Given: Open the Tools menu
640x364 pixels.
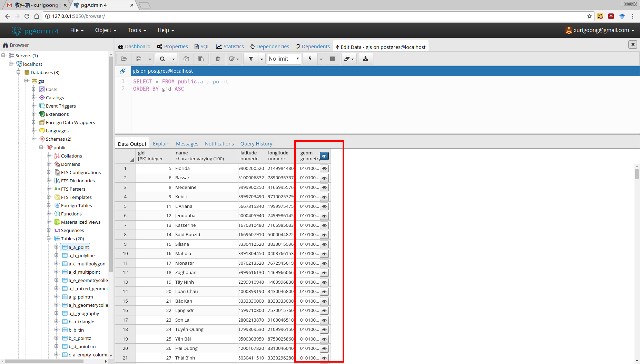Looking at the screenshot, I should pyautogui.click(x=137, y=30).
